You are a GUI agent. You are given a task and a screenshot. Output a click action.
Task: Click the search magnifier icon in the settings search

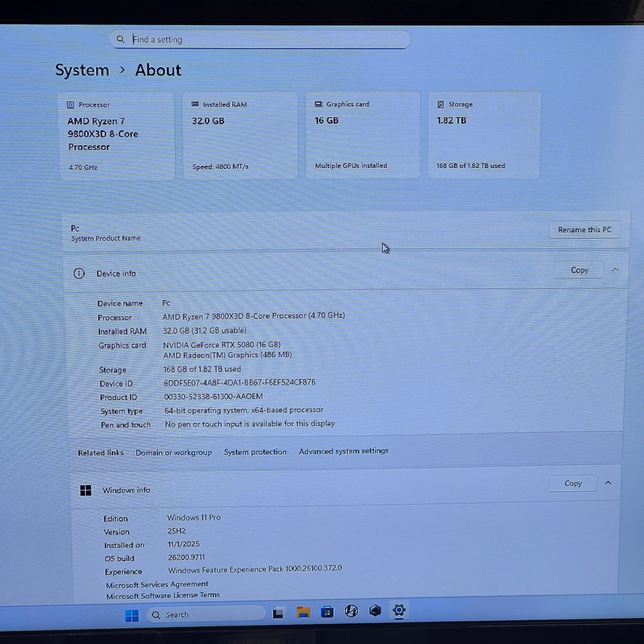(120, 39)
